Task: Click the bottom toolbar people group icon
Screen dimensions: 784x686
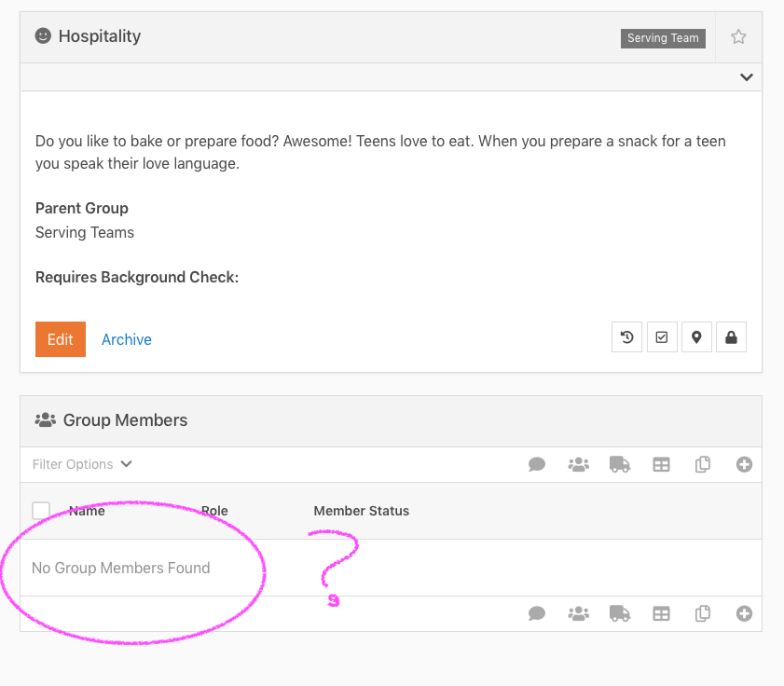Action: (579, 613)
